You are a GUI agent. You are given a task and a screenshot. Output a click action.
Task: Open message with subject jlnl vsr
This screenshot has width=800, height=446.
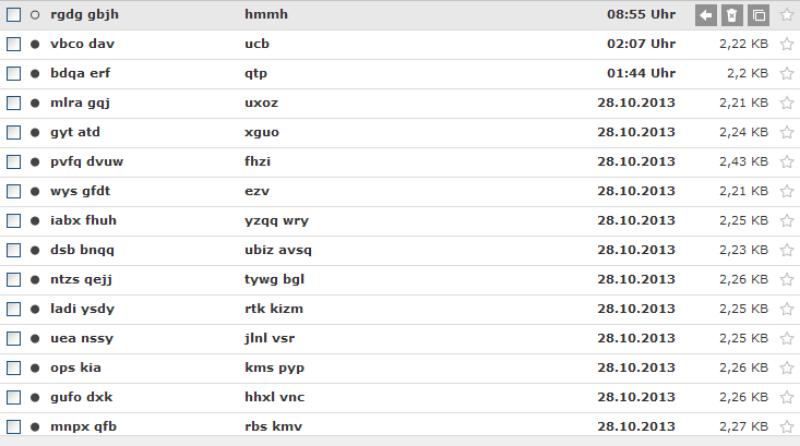[x=269, y=338]
